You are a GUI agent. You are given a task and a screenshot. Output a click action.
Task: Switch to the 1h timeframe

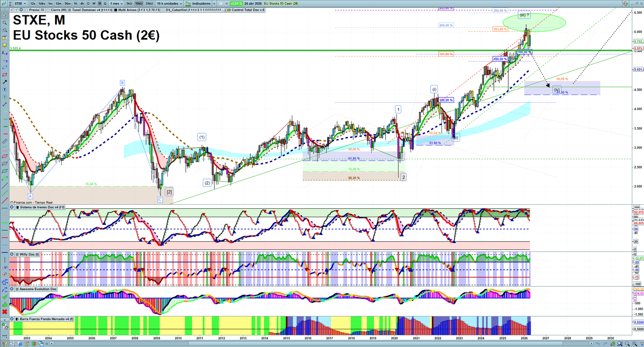75,4
